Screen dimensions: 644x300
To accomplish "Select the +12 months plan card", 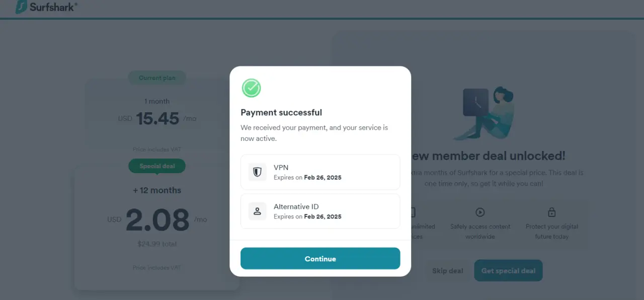I will tap(157, 228).
